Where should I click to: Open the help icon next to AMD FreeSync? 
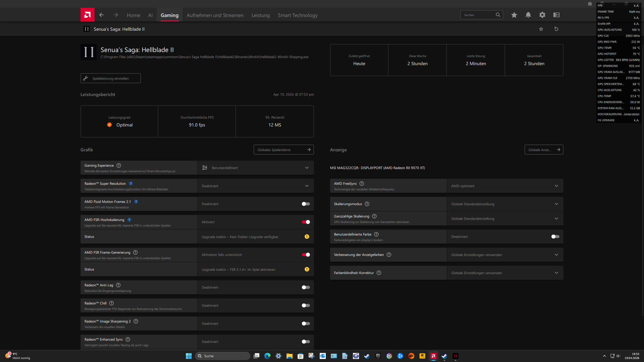tap(362, 184)
